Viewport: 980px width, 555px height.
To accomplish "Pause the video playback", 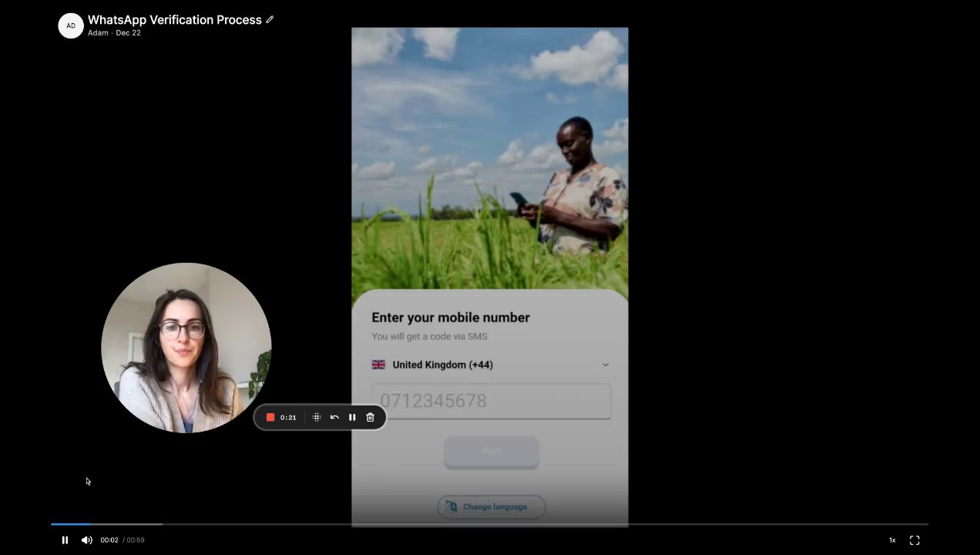I will click(x=65, y=540).
